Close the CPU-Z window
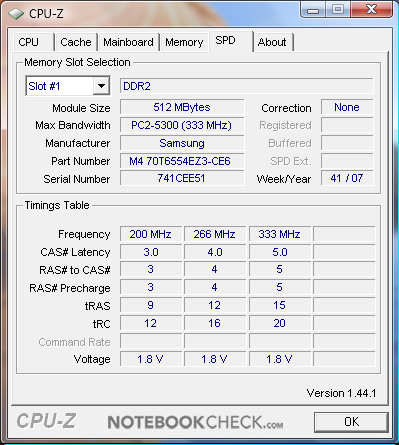The width and height of the screenshot is (399, 445). coord(371,9)
